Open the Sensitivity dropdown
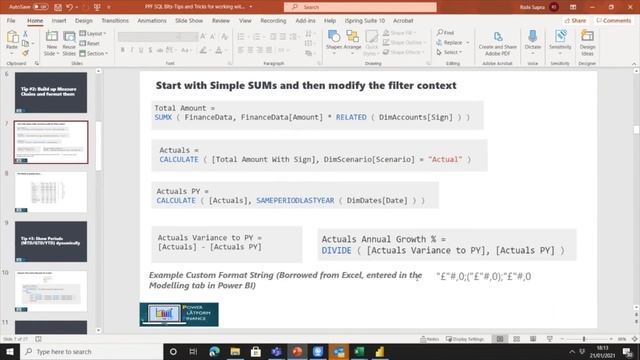640x360 pixels. click(x=560, y=41)
